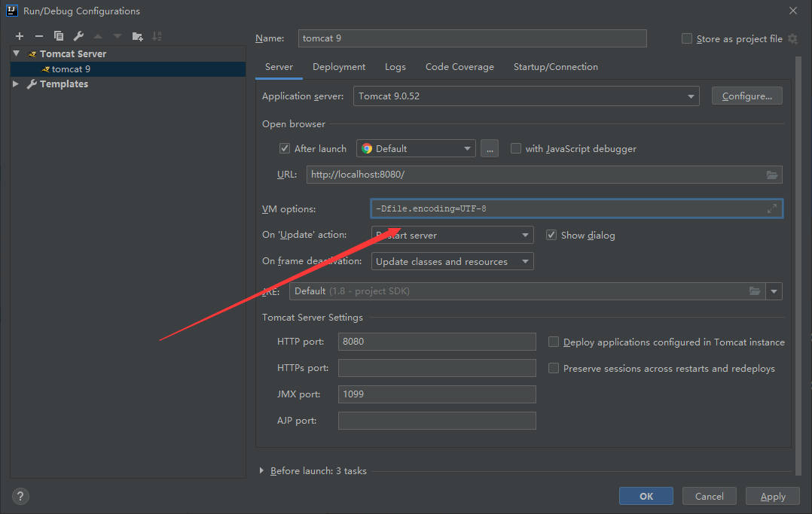
Task: Click the sort configurations alphabetically icon
Action: point(157,36)
